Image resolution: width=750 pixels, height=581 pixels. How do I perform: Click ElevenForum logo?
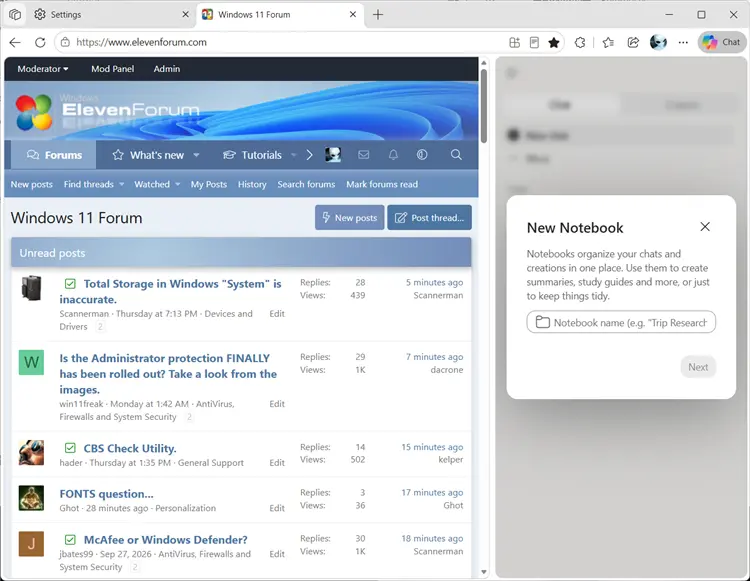coord(107,112)
